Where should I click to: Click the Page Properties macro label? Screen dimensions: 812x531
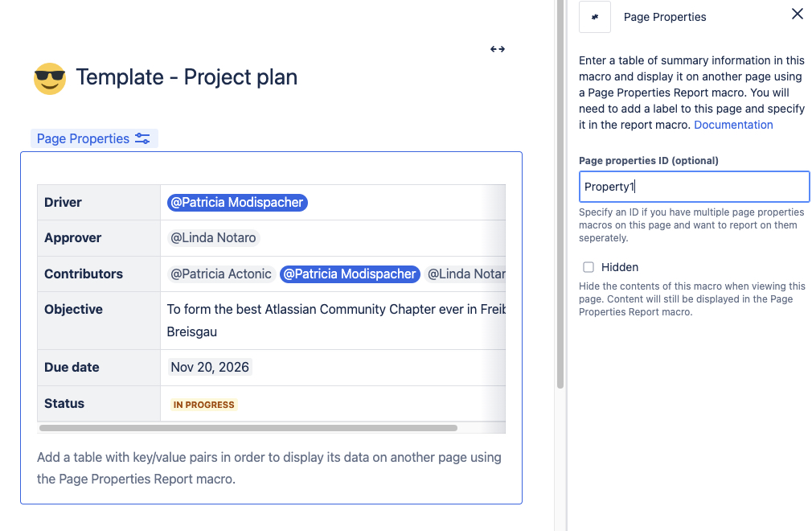[x=83, y=138]
